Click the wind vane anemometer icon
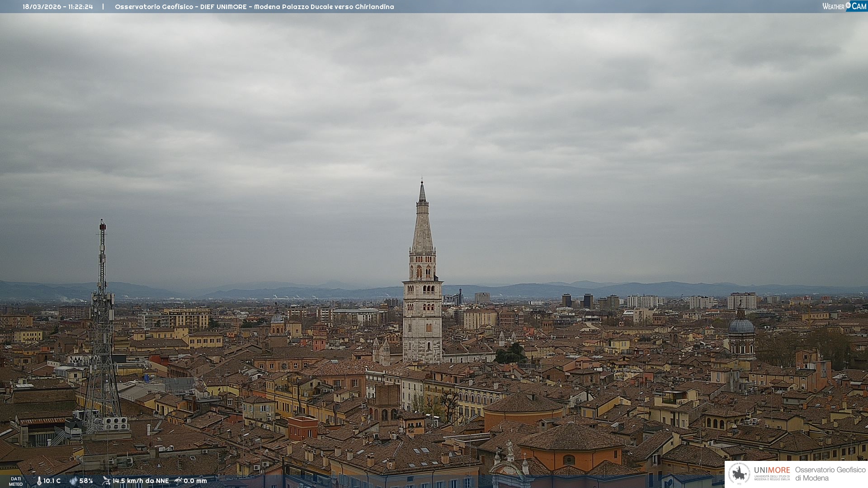Viewport: 868px width, 488px height. 106,481
